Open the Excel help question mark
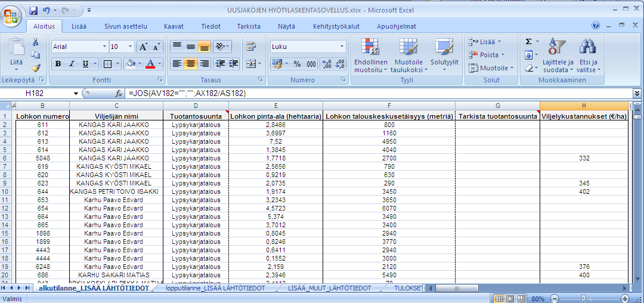644x303 pixels. pos(596,26)
